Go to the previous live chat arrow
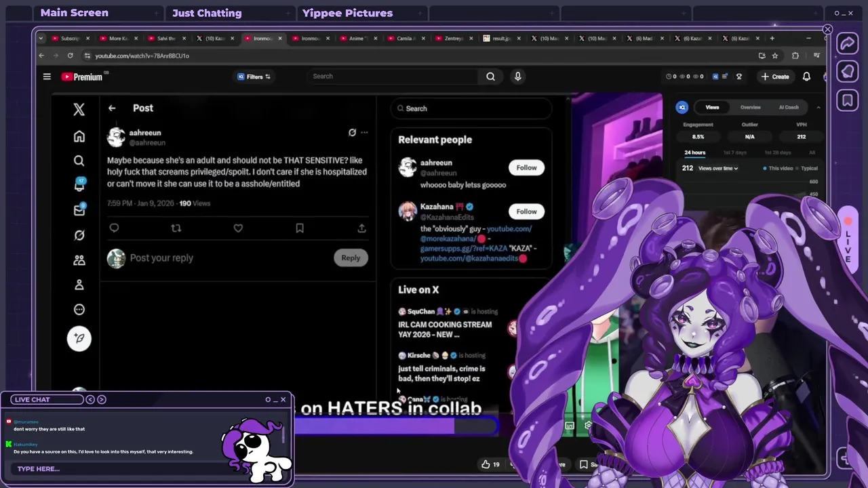Screen dimensions: 868x488 (90, 399)
